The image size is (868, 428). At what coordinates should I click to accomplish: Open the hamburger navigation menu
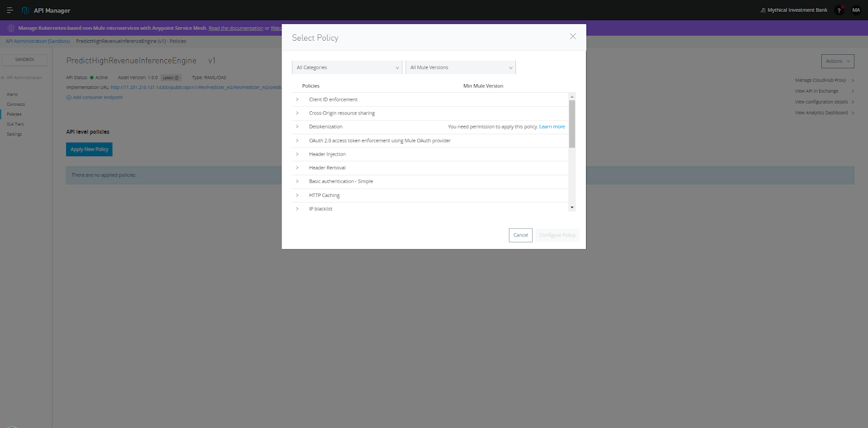pyautogui.click(x=10, y=10)
